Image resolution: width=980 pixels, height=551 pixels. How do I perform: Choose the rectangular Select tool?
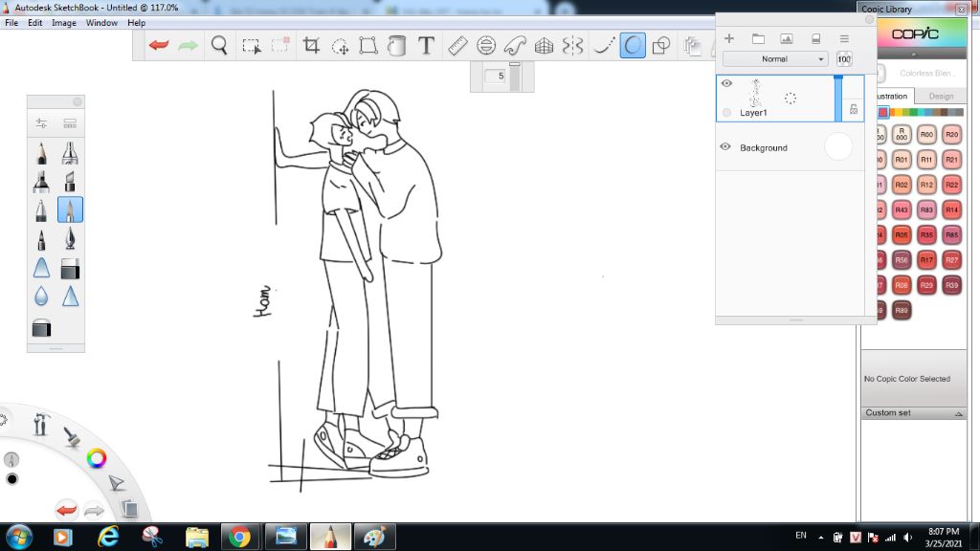(252, 46)
